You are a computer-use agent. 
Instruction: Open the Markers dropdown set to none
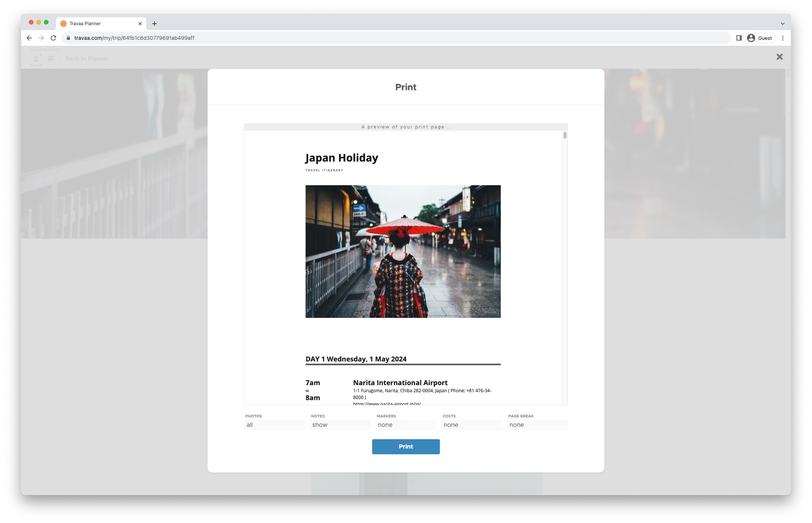click(406, 425)
